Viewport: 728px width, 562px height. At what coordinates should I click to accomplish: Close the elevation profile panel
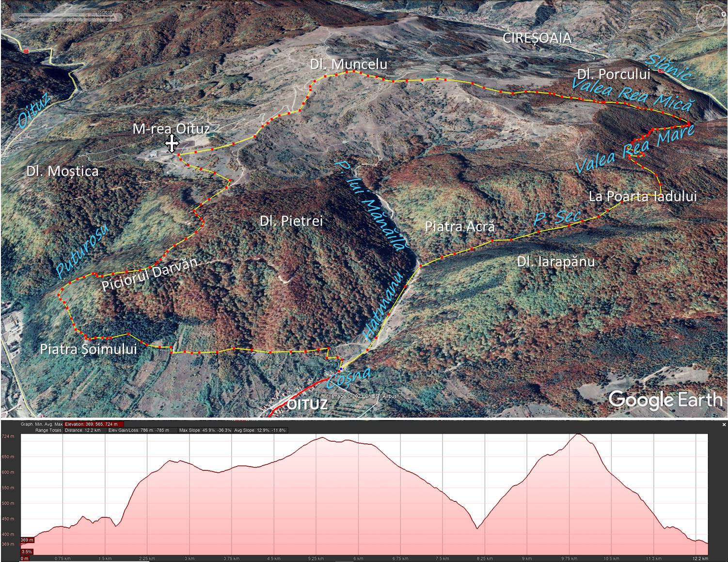[x=724, y=424]
